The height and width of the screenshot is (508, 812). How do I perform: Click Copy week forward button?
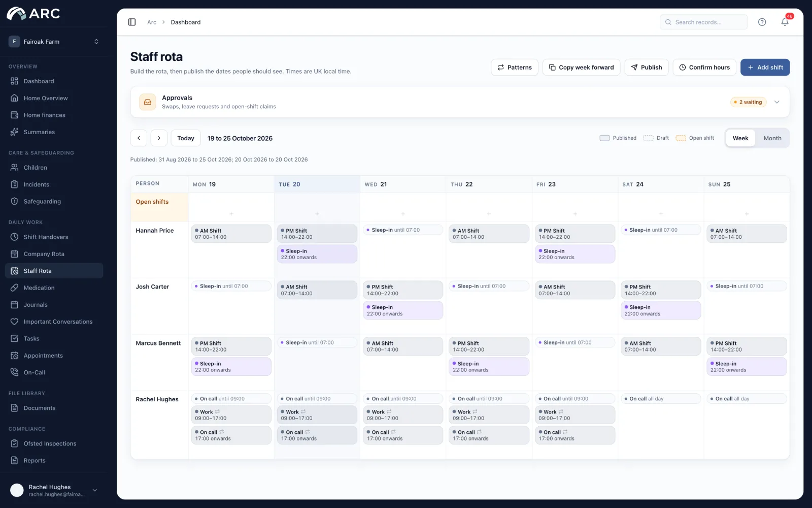point(581,67)
